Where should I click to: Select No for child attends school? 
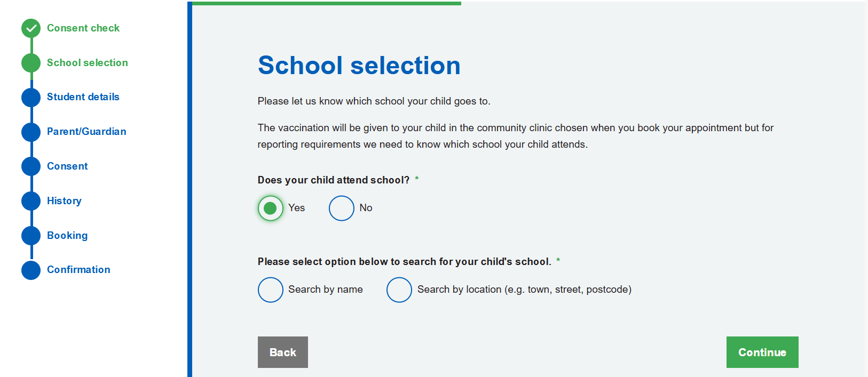342,208
